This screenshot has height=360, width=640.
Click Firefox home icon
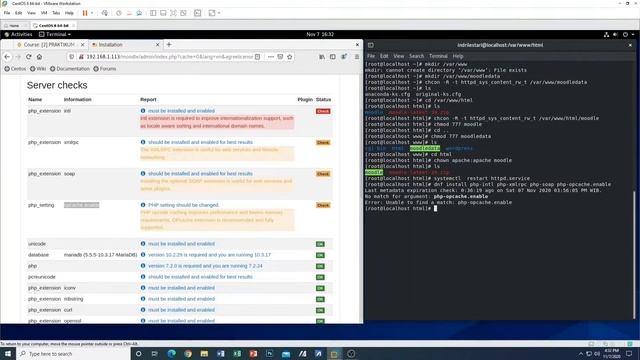(39, 57)
